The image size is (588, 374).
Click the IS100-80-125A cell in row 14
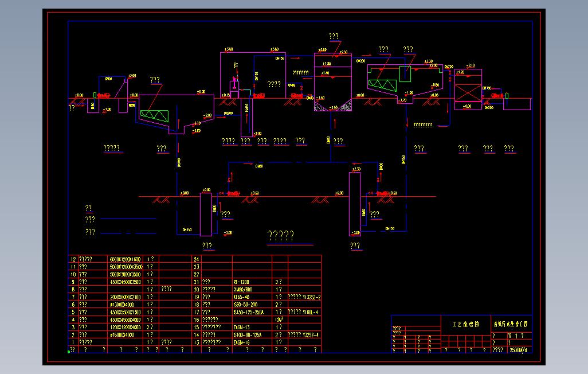[x=248, y=335]
